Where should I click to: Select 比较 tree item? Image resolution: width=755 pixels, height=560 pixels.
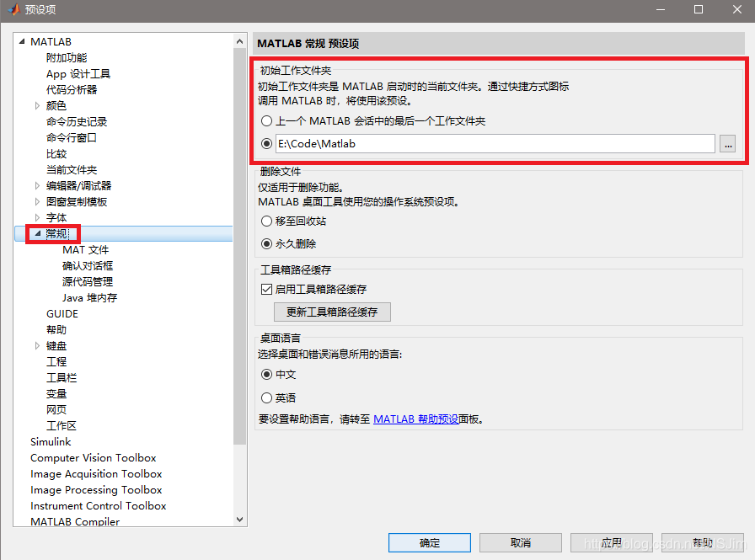56,154
